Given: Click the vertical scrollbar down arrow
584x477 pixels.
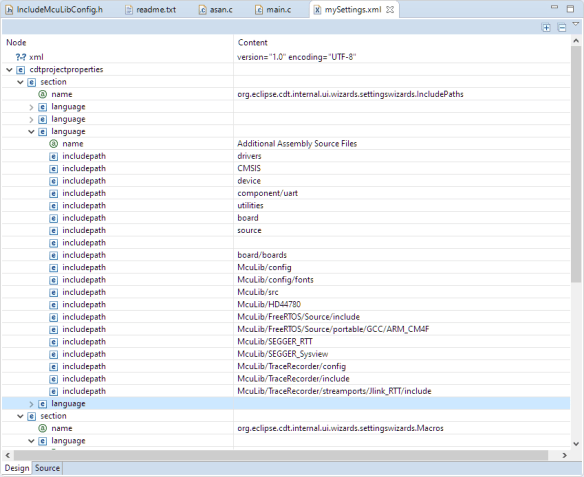Looking at the screenshot, I should (576, 443).
